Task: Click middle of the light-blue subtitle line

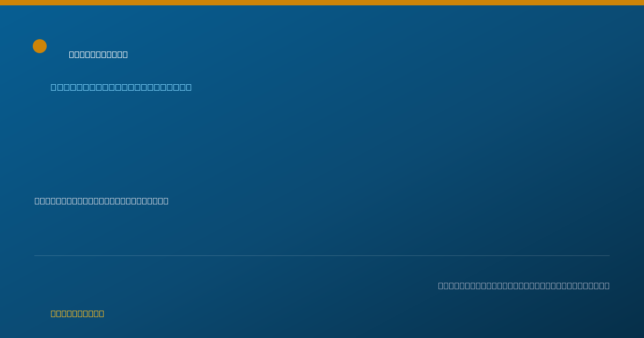Action: [121, 87]
